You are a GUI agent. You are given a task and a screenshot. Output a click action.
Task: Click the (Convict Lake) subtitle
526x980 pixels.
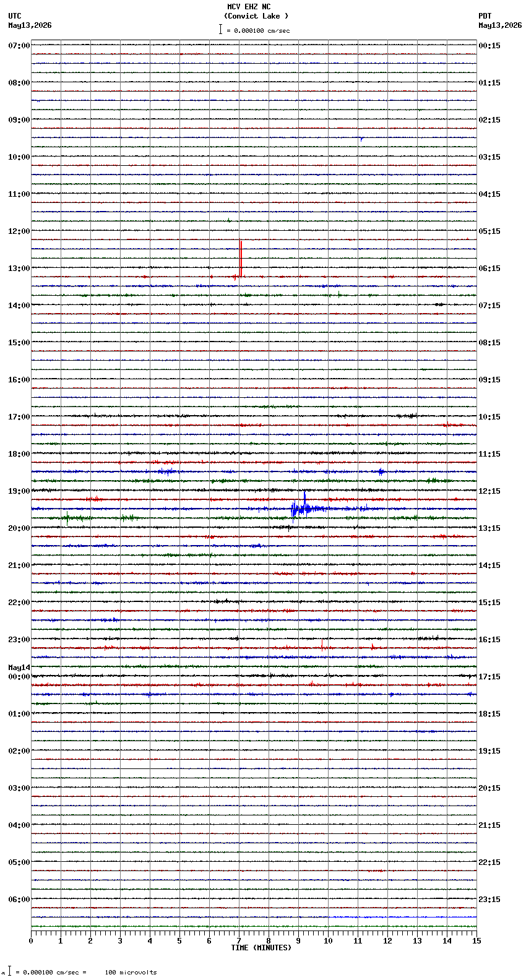coord(256,16)
